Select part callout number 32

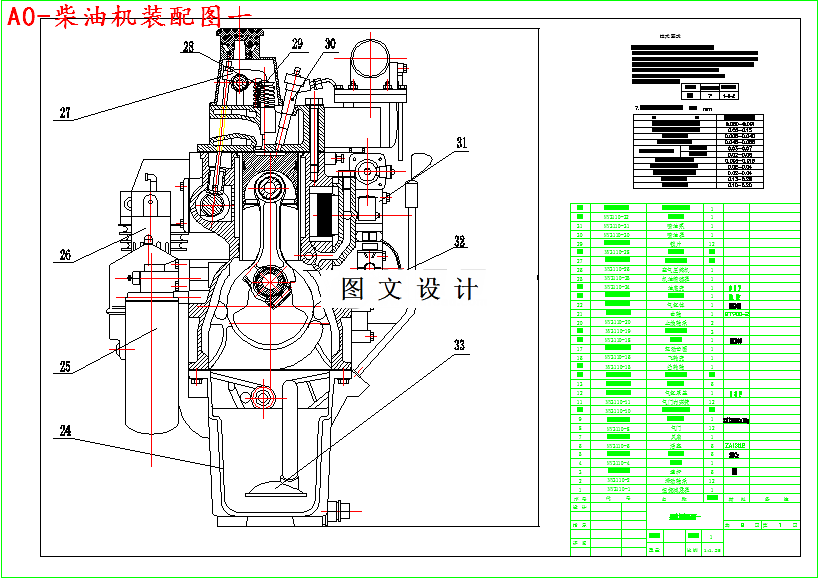460,242
